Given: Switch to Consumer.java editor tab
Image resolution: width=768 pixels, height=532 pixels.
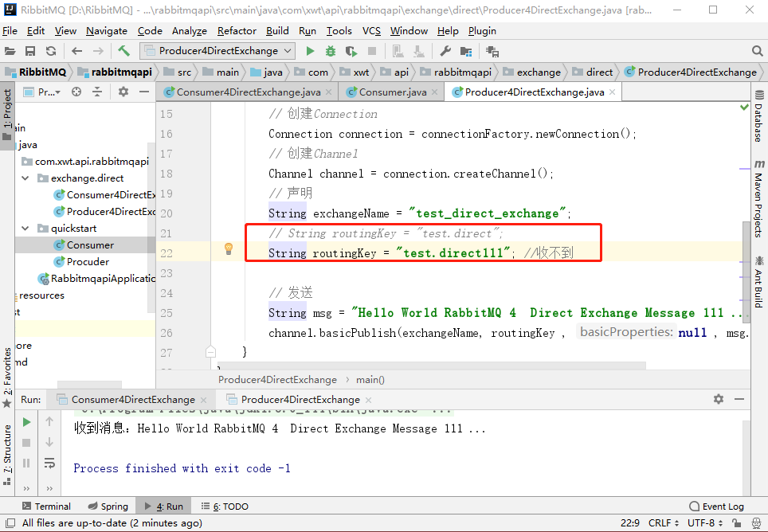Looking at the screenshot, I should click(x=392, y=92).
